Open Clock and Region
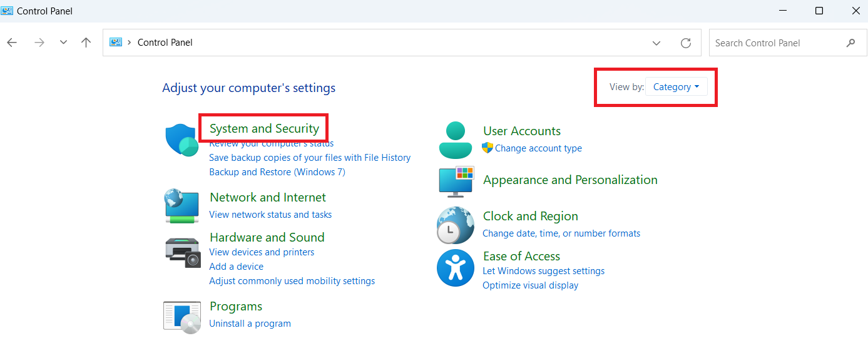Image resolution: width=868 pixels, height=363 pixels. [x=531, y=216]
